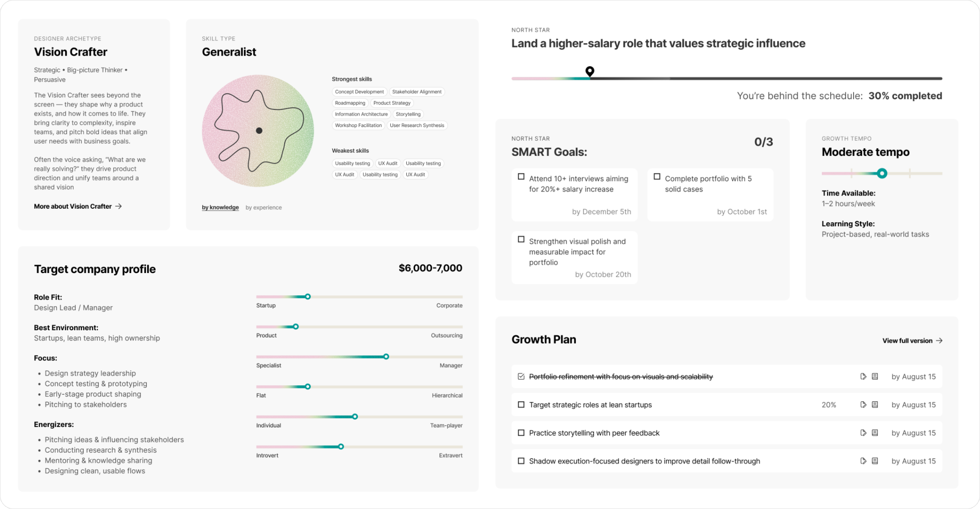980x509 pixels.
Task: Open notes icon for Portfolio refinement task
Action: pyautogui.click(x=875, y=377)
